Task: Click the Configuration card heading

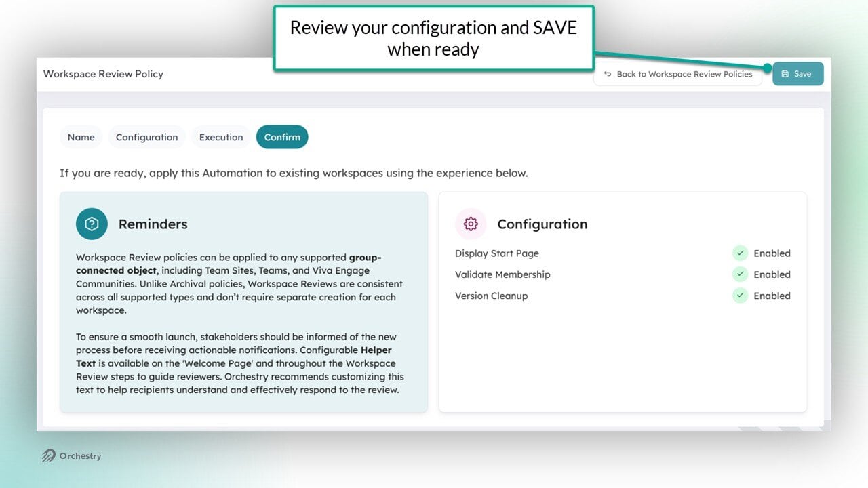Action: tap(542, 224)
